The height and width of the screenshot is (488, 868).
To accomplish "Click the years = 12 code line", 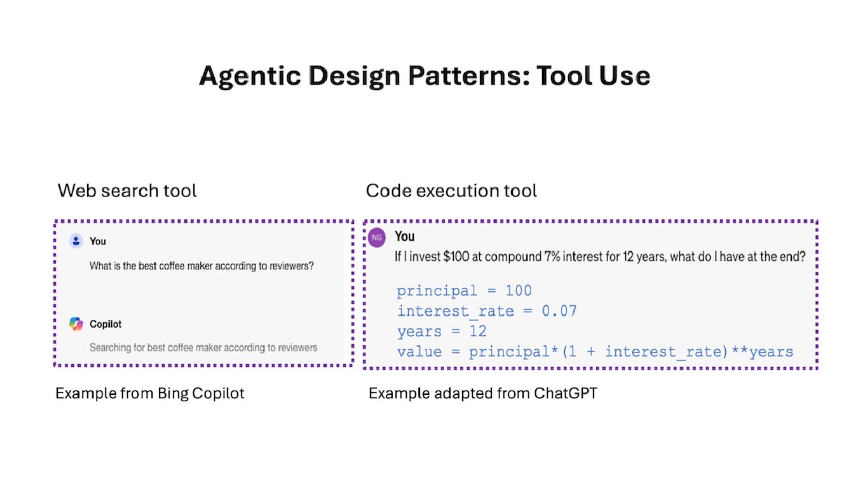I will tap(441, 331).
